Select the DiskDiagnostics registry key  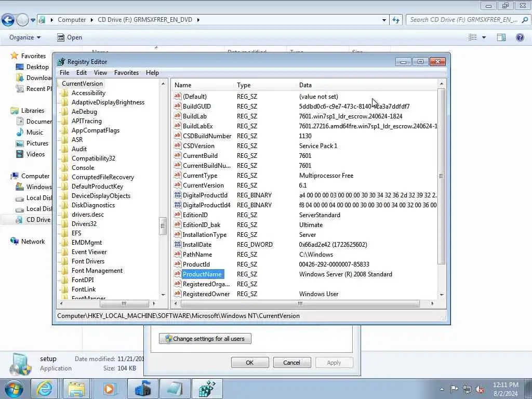pos(93,205)
